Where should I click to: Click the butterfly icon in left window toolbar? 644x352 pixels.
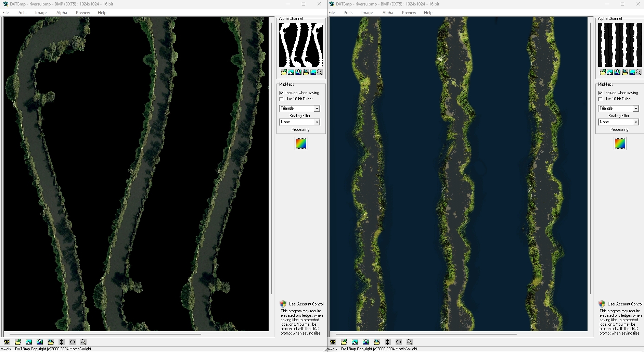pos(7,342)
